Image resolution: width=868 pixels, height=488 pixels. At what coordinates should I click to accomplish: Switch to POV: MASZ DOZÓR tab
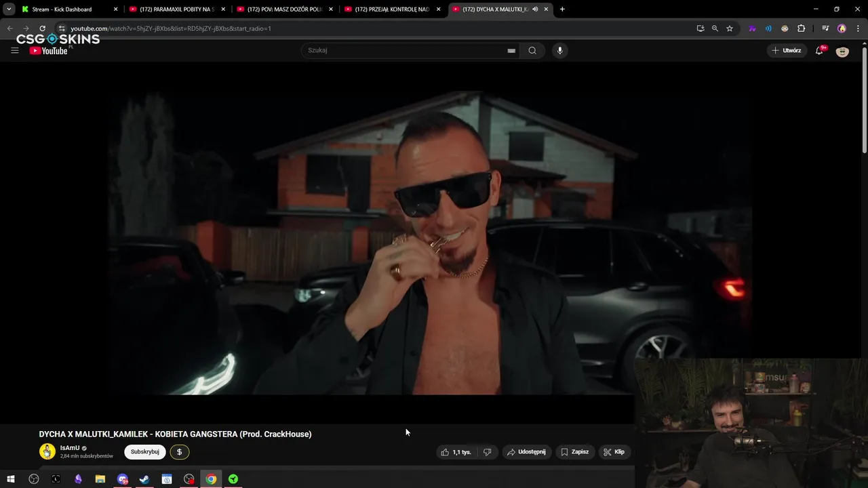coord(284,9)
